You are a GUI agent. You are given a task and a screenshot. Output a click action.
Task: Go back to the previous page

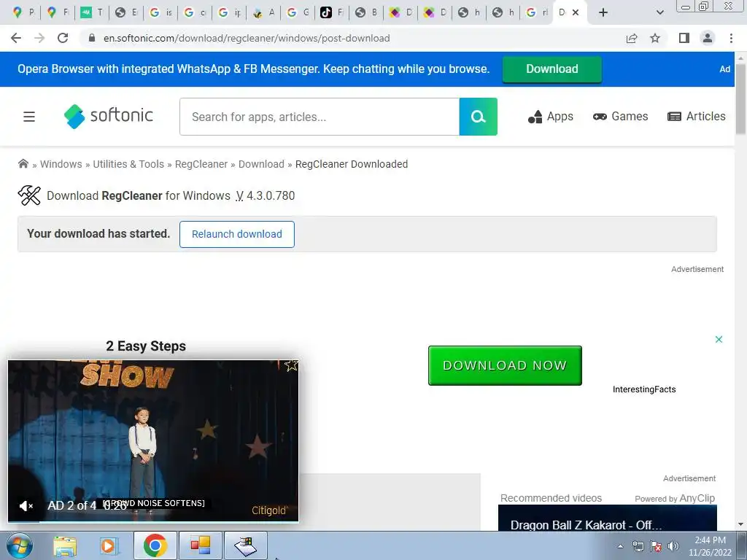(x=16, y=38)
